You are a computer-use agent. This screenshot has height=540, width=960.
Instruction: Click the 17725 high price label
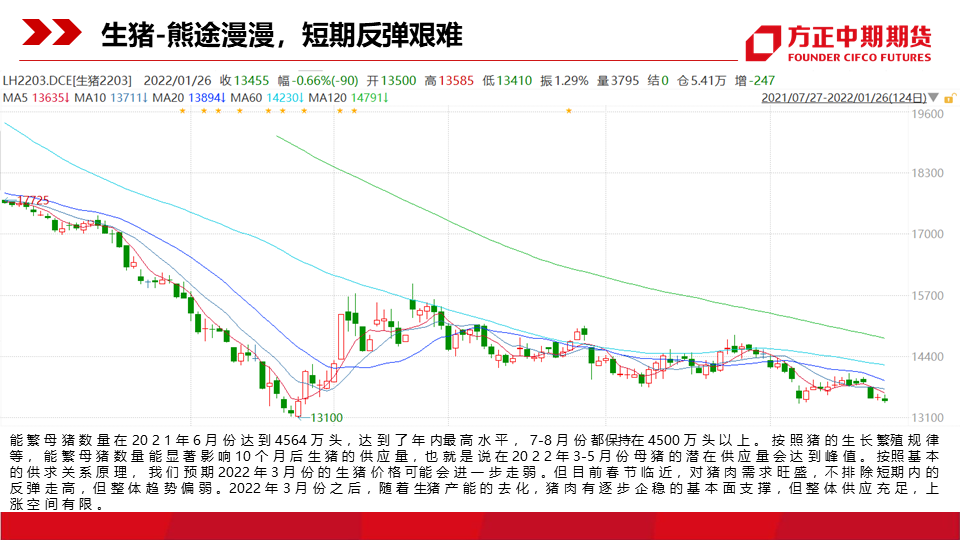tap(33, 201)
